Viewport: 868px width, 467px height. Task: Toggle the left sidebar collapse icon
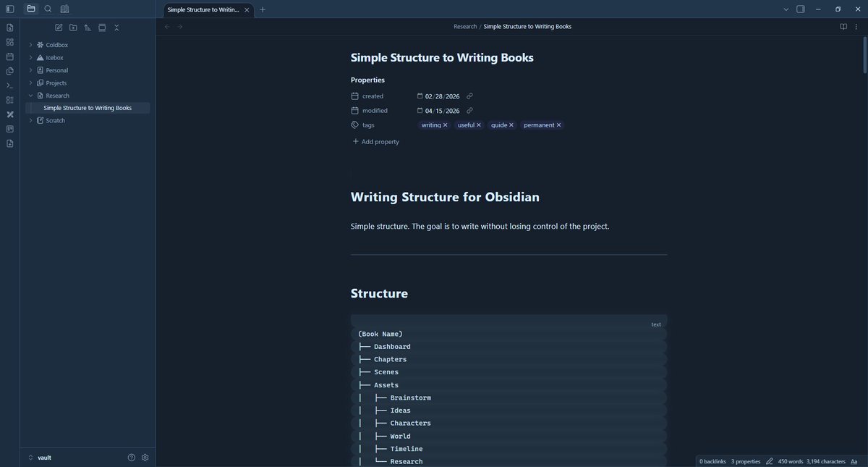click(x=10, y=9)
